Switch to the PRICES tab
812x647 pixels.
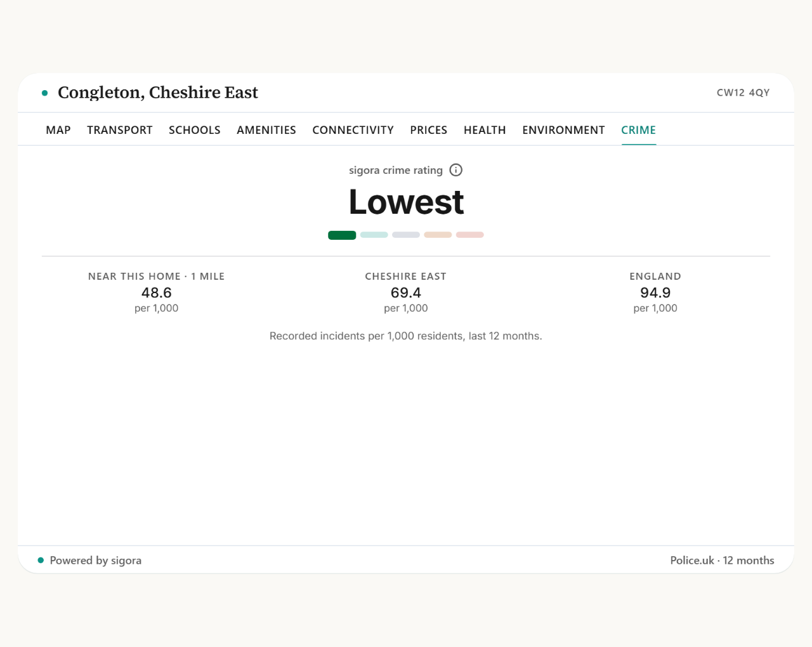pyautogui.click(x=429, y=130)
